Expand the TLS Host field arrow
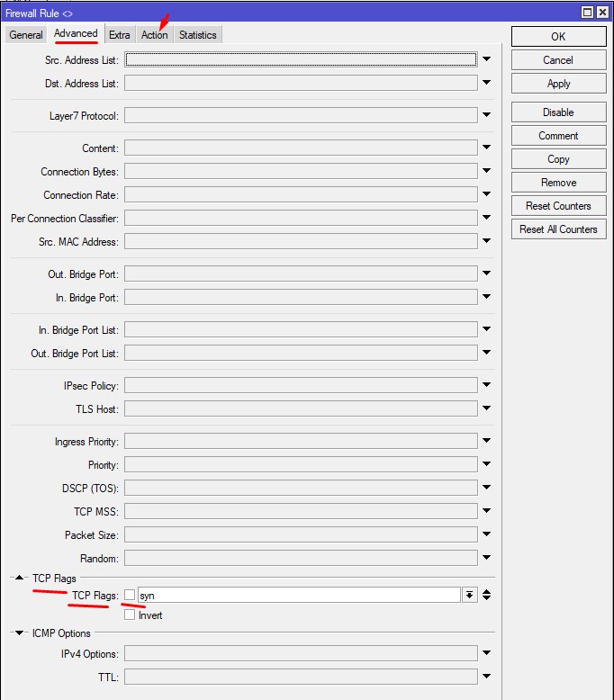The image size is (614, 700). pyautogui.click(x=486, y=409)
